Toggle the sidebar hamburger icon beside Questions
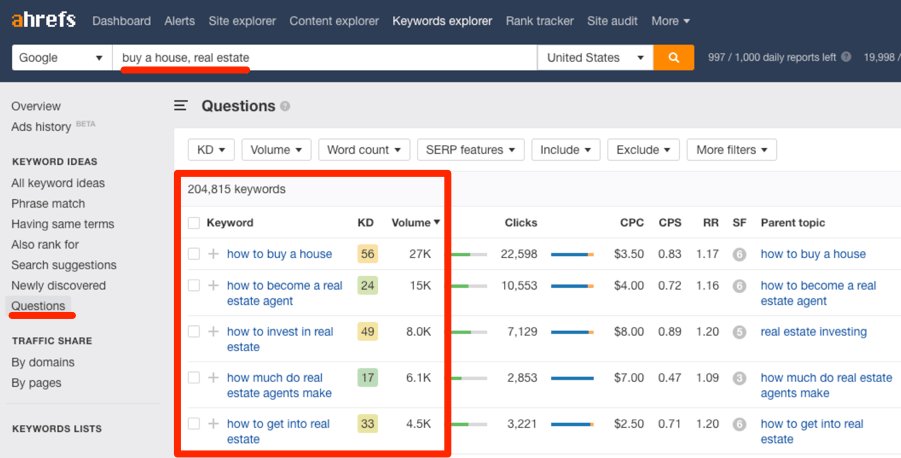The width and height of the screenshot is (901, 458). pos(181,106)
